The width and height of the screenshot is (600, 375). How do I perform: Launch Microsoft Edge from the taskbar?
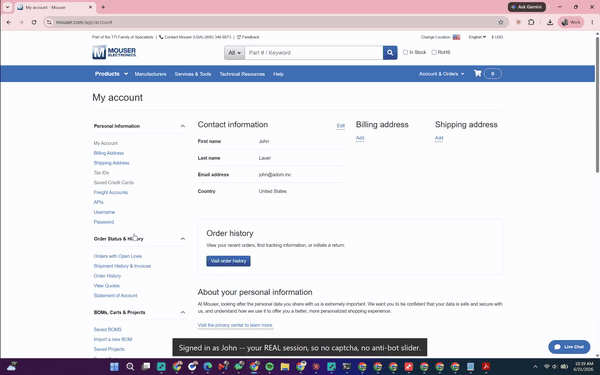point(208,367)
